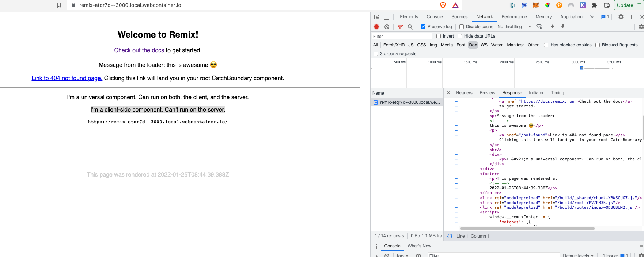
Task: Check 3rd-party requests checkbox
Action: [x=375, y=54]
